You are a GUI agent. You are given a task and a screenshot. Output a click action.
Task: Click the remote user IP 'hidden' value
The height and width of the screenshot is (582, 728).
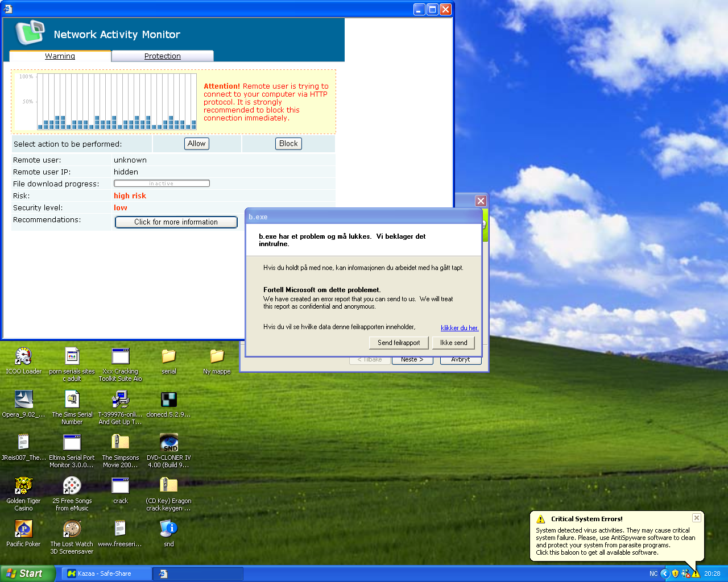[x=126, y=172]
